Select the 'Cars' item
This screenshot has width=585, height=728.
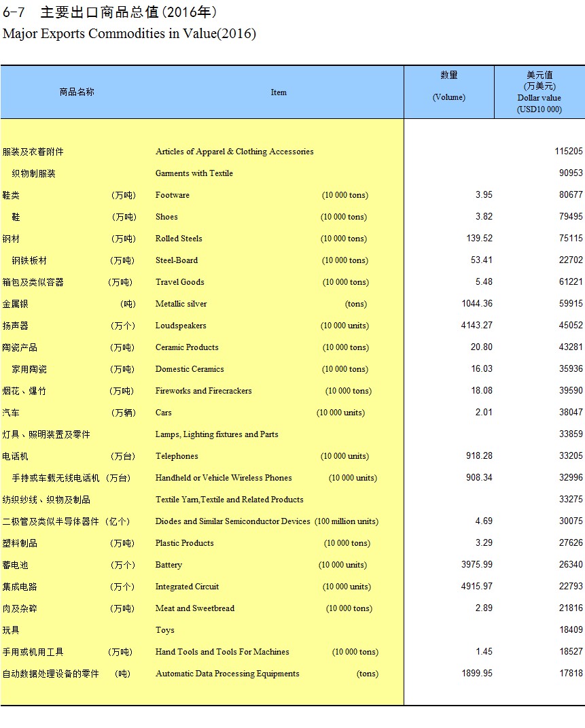click(x=163, y=413)
